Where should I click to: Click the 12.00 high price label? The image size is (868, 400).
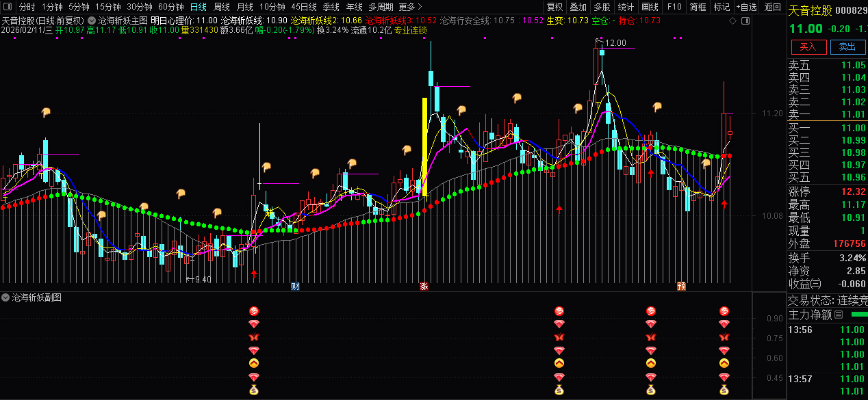click(615, 43)
